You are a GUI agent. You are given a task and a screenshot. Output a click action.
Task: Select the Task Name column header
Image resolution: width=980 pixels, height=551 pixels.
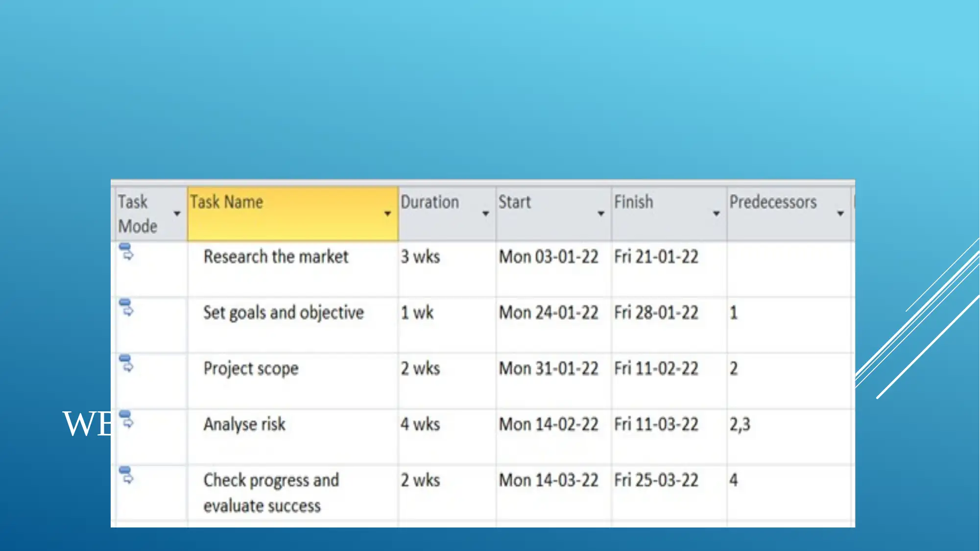292,214
